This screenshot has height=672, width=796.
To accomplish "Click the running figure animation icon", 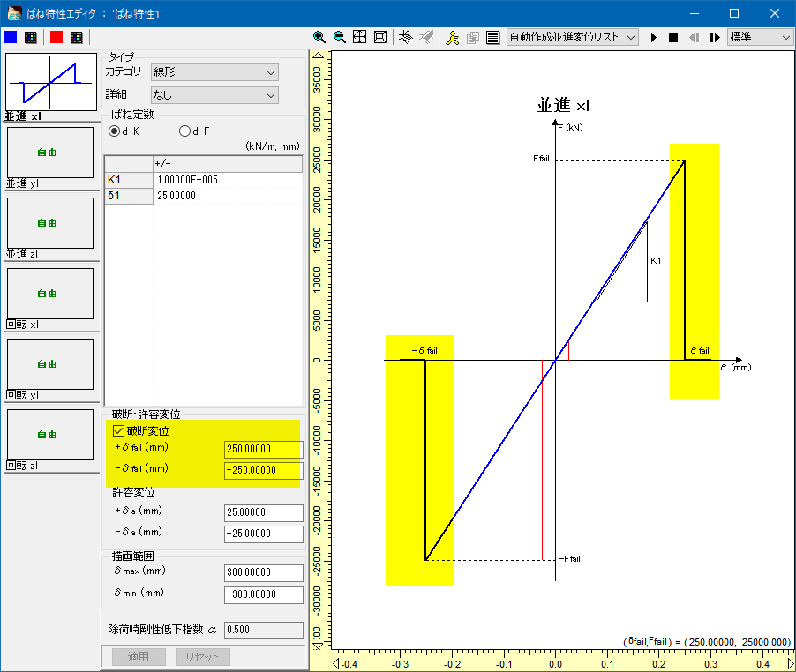I will point(453,37).
